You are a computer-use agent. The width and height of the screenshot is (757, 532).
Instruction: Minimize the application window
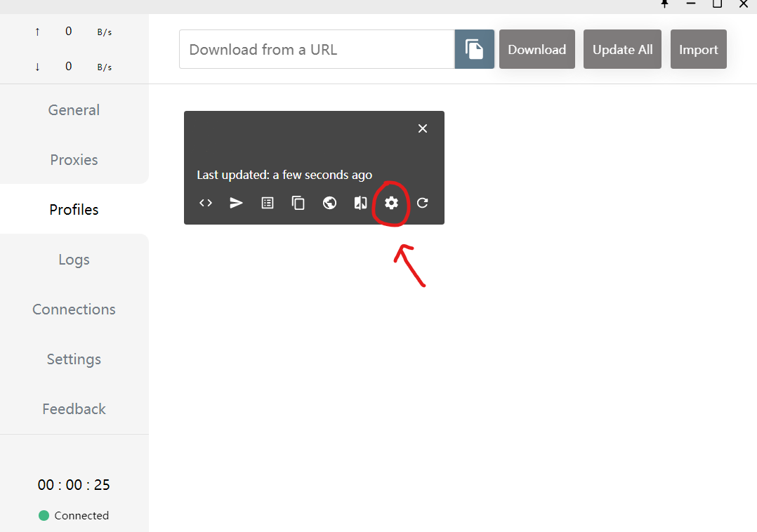pyautogui.click(x=691, y=4)
